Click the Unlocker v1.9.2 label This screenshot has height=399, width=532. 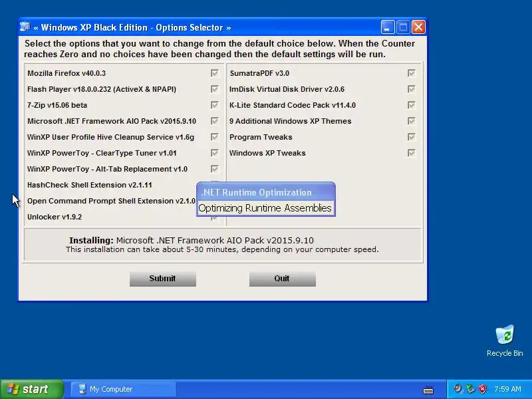(x=55, y=217)
